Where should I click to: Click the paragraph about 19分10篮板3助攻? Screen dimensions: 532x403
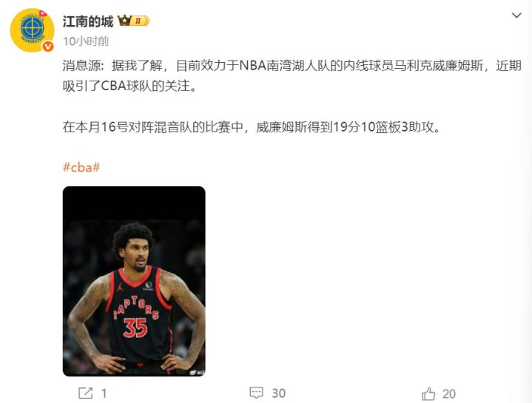[252, 127]
